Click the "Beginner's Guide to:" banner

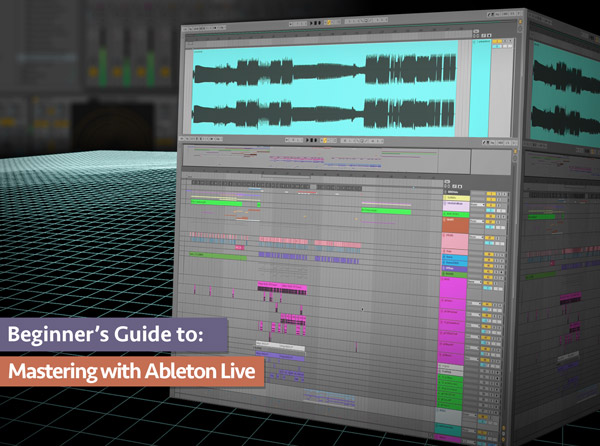(x=110, y=337)
